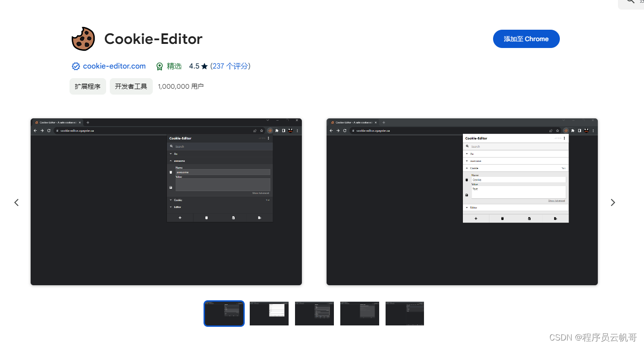Click 添加至 Chrome button
Image resolution: width=644 pixels, height=346 pixels.
click(x=526, y=39)
